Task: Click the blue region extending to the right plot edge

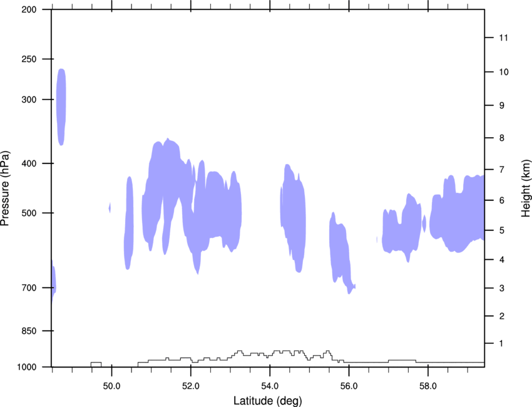Action: pos(458,214)
